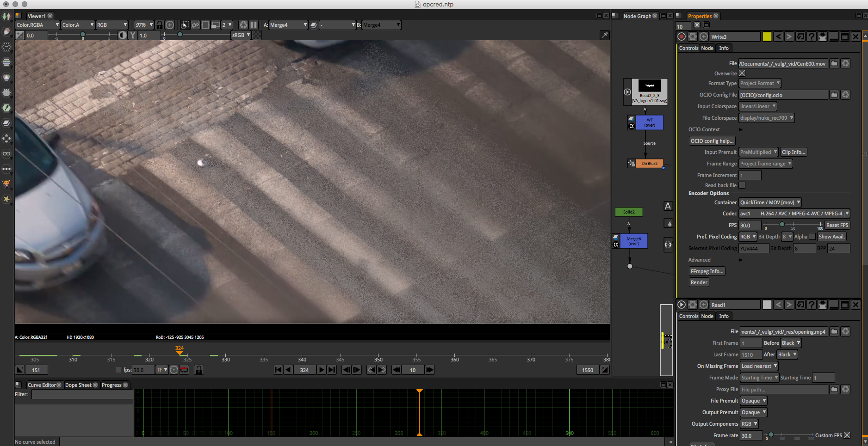Click the red record icon beside Write3
This screenshot has height=446, width=868.
(682, 37)
